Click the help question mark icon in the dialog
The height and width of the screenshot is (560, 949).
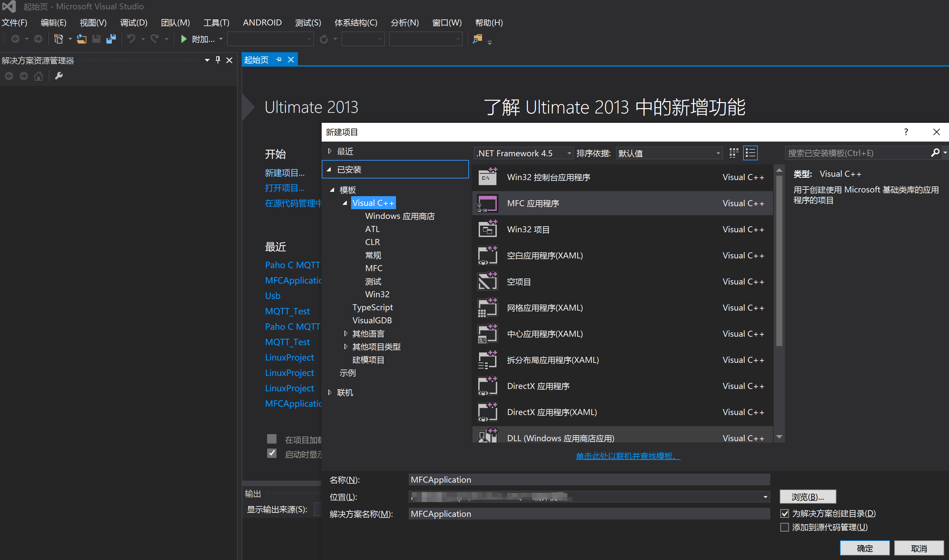(905, 132)
